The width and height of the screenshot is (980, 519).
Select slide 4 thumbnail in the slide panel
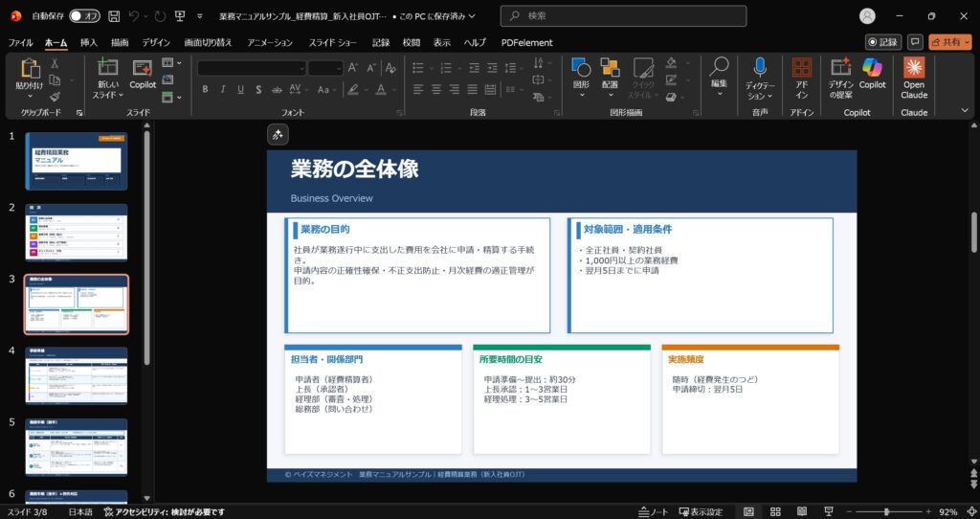(76, 376)
